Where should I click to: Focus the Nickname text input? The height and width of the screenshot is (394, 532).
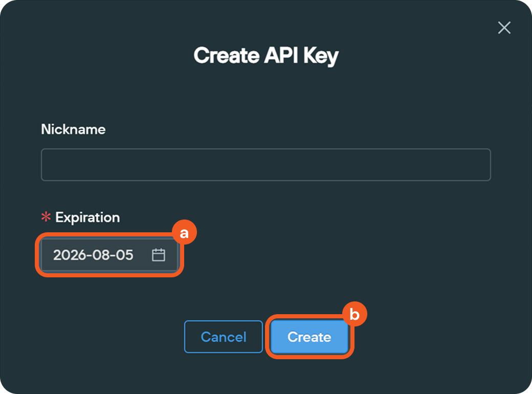[x=265, y=165]
